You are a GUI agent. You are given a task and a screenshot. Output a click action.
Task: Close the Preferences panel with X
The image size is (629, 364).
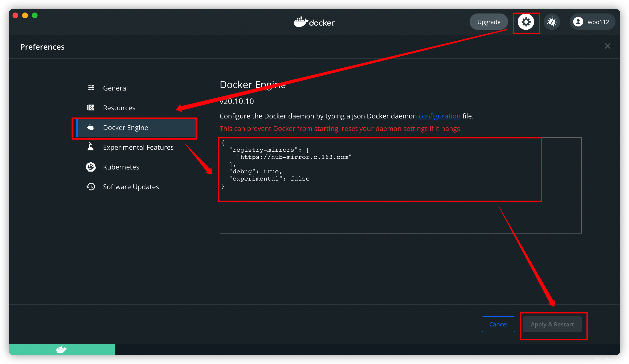click(607, 46)
